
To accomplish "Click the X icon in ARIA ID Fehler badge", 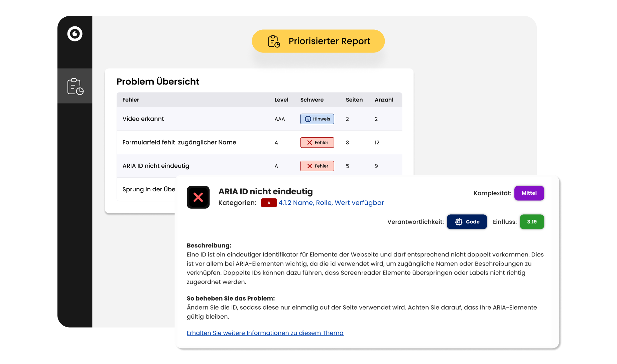I will pos(310,166).
